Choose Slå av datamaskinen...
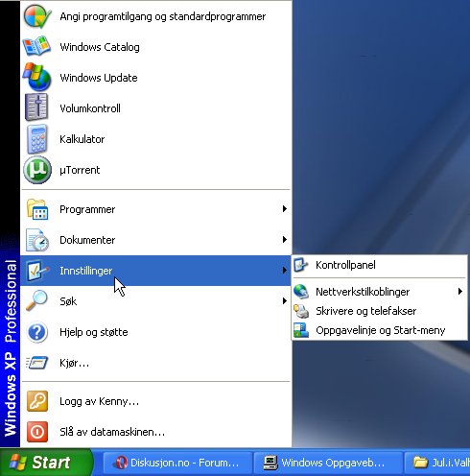This screenshot has width=470, height=476. pos(155,432)
